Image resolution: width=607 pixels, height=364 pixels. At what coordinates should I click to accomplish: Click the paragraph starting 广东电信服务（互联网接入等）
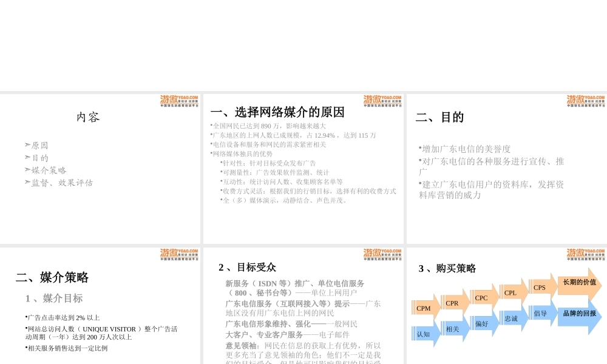coord(303,308)
